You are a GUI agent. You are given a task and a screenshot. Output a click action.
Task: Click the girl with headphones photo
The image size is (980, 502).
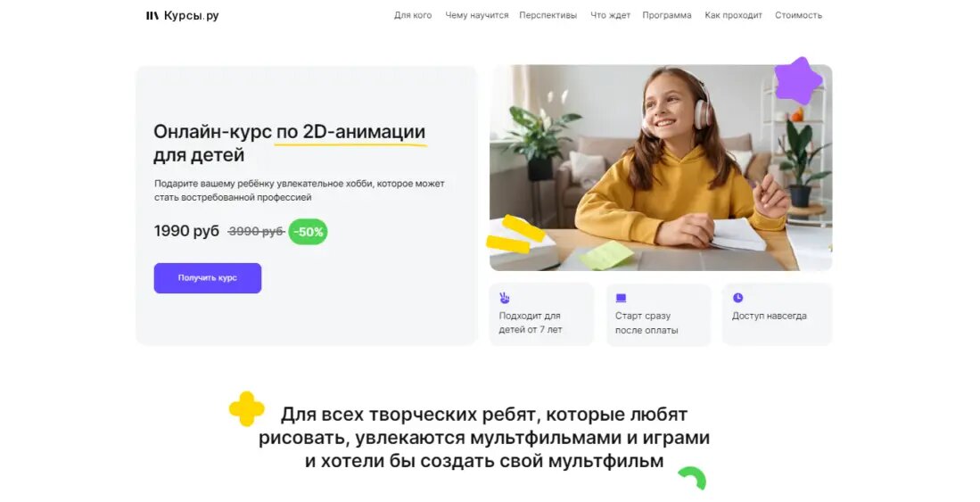(661, 168)
